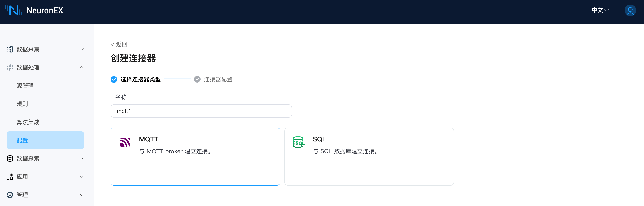Viewport: 644px width, 206px height.
Task: Click the 应用 apps grid icon
Action: (x=10, y=177)
